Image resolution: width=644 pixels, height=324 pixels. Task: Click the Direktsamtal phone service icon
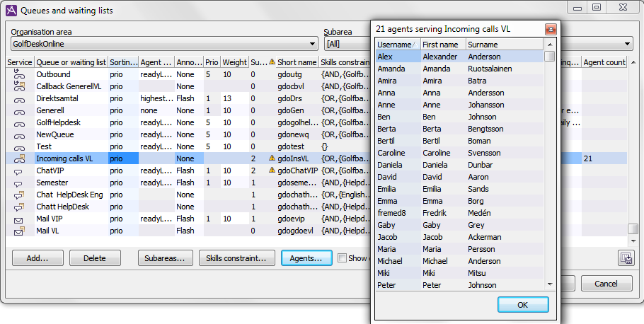19,98
